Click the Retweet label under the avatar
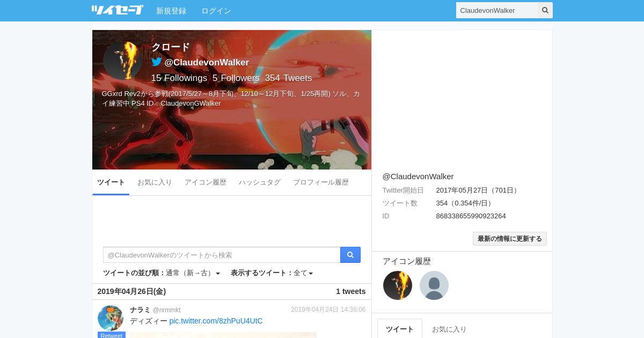 pos(111,335)
